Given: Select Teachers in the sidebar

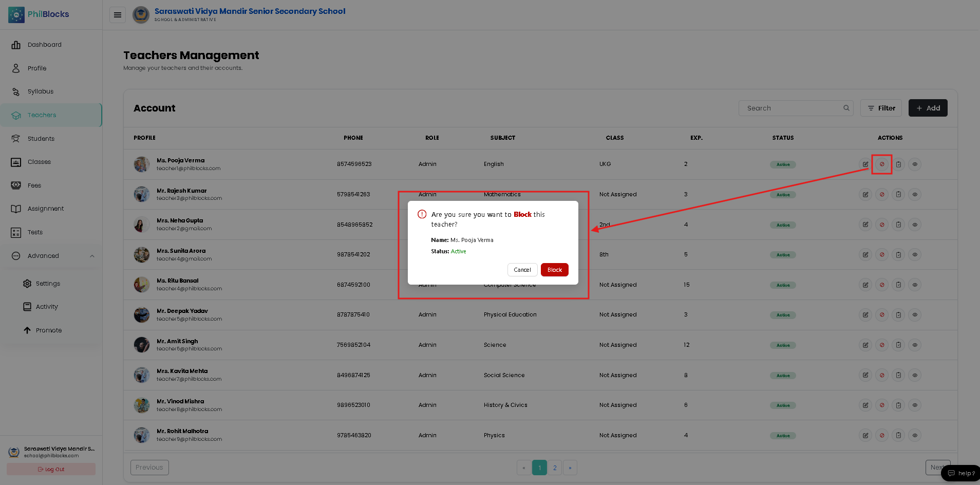Looking at the screenshot, I should 51,115.
